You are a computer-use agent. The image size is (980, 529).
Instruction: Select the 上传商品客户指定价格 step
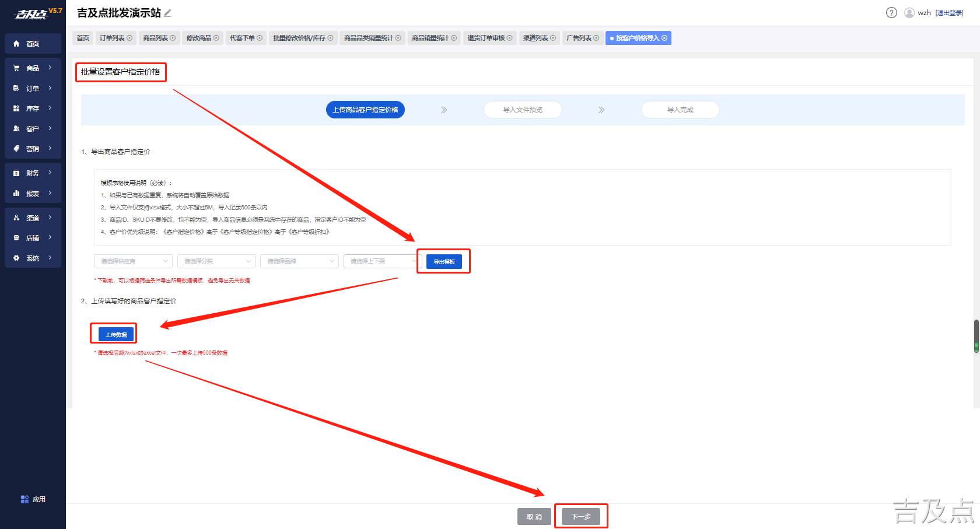pyautogui.click(x=365, y=110)
